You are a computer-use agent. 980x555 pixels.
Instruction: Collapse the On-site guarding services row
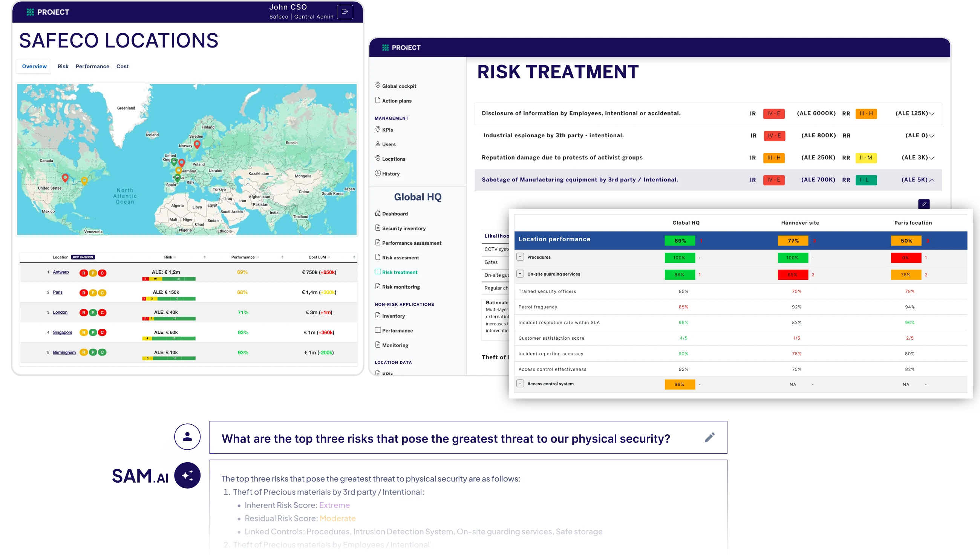520,274
